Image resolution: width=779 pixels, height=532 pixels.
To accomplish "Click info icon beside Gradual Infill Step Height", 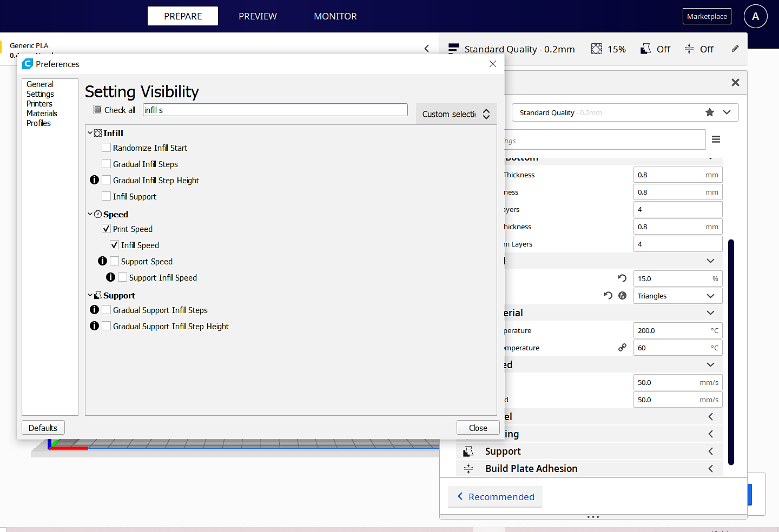I will [x=94, y=180].
